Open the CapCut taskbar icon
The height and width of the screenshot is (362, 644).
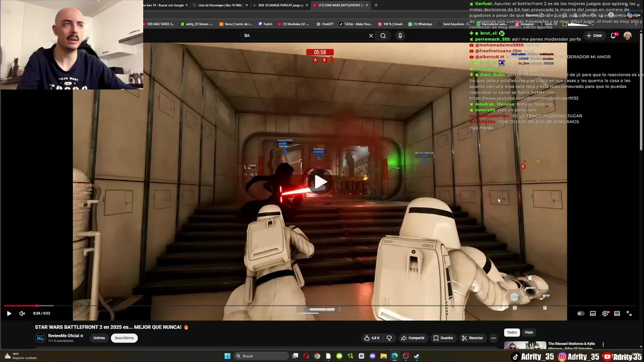point(361,356)
